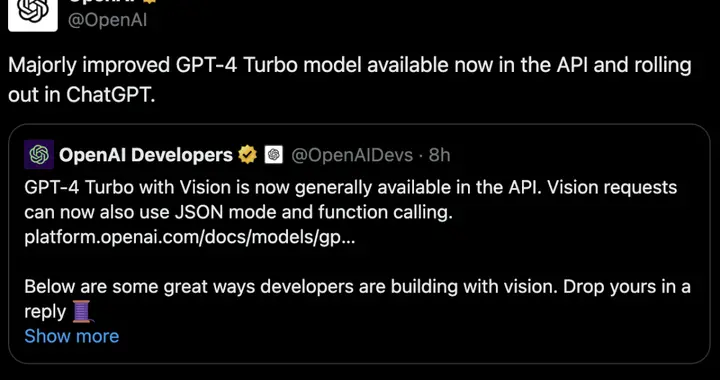
Task: Click the 'Below are some great ways' line
Action: (357, 287)
